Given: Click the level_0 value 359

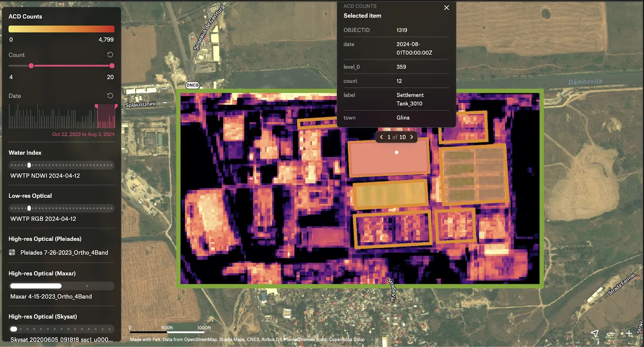Looking at the screenshot, I should (x=401, y=67).
